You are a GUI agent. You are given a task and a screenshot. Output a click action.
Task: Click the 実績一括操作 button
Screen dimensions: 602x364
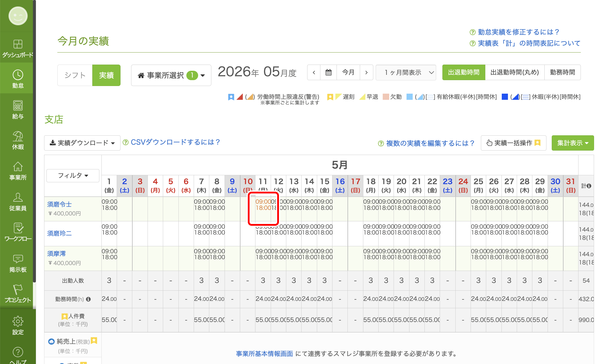(514, 143)
